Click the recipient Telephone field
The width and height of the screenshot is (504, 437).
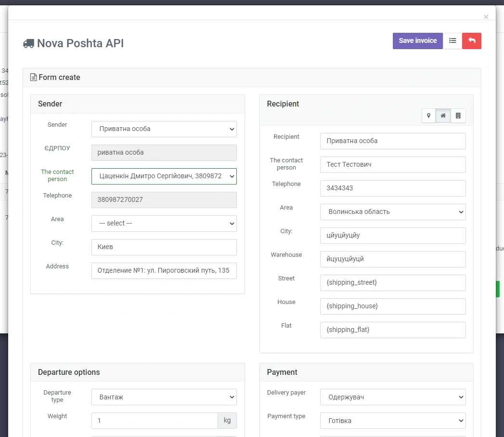392,188
